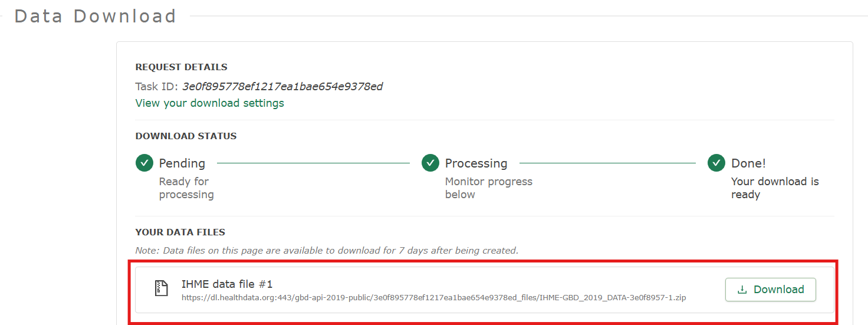The image size is (868, 325).
Task: Click the Pending status label
Action: (x=182, y=163)
